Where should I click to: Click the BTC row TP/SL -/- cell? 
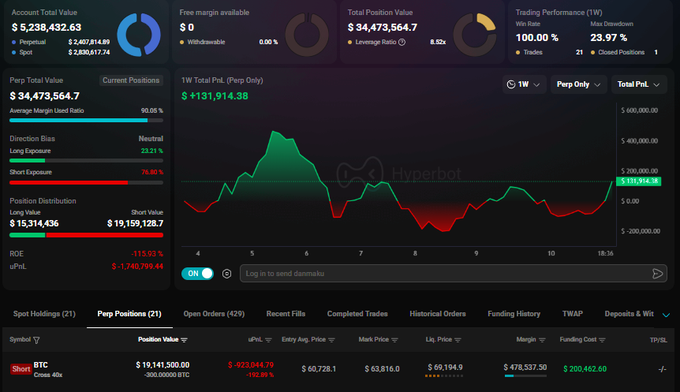coord(662,369)
